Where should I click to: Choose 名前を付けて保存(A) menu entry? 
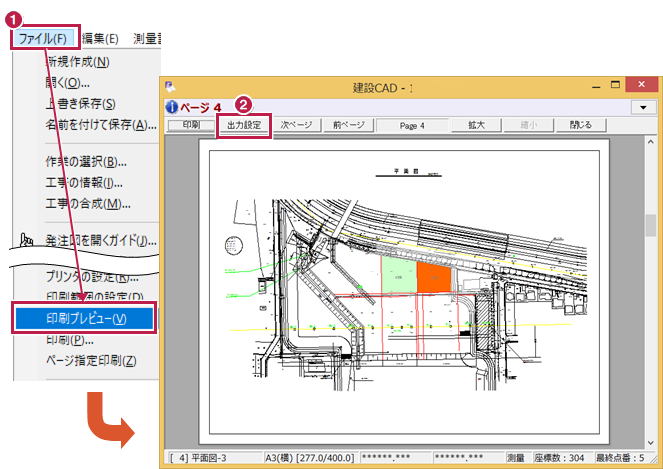click(x=100, y=125)
